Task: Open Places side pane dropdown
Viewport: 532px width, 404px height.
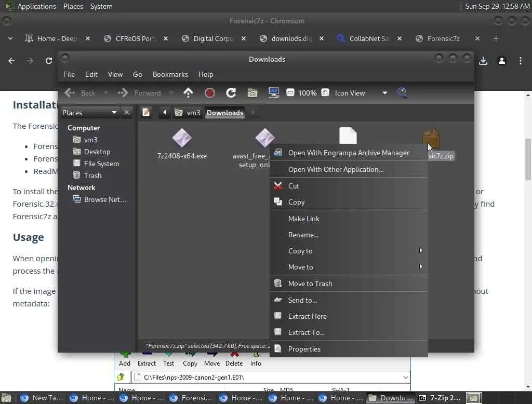Action: tap(89, 112)
